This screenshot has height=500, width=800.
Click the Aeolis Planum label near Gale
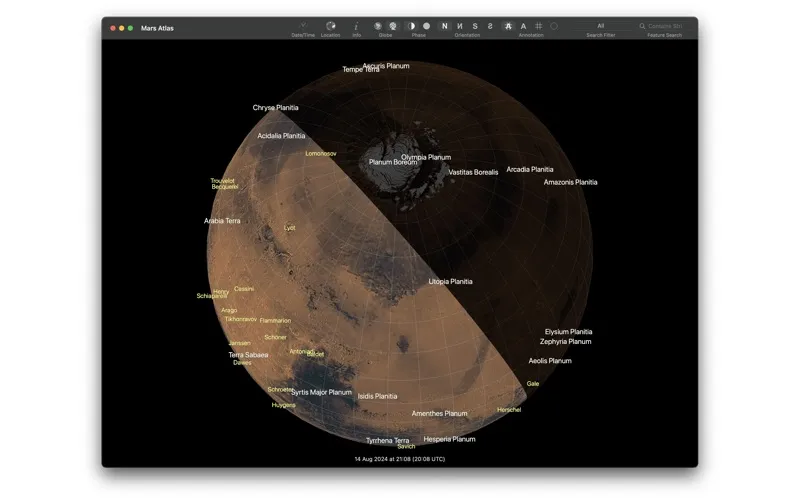pyautogui.click(x=550, y=361)
